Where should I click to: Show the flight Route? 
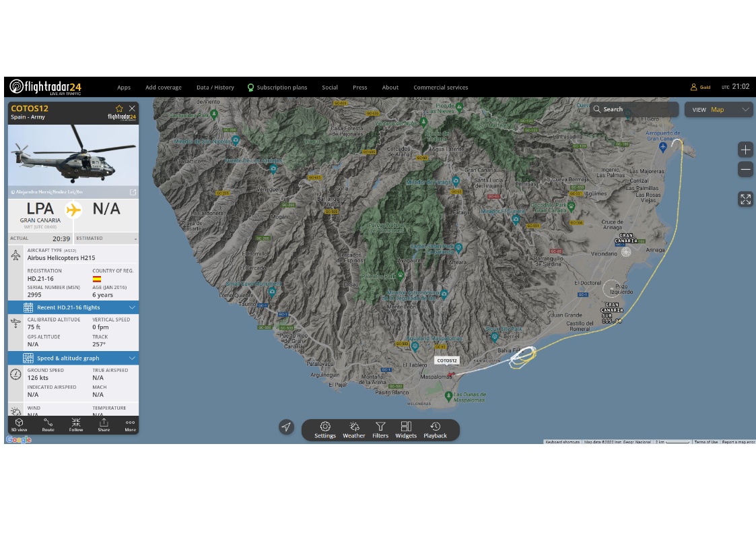(x=48, y=425)
